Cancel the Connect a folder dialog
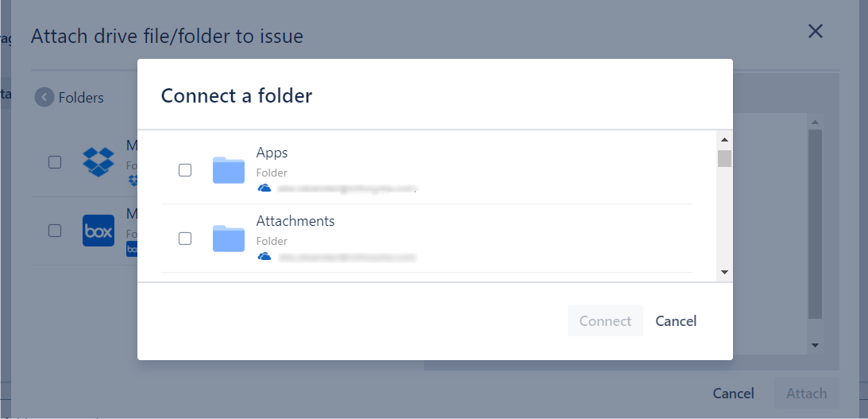868x419 pixels. (676, 321)
